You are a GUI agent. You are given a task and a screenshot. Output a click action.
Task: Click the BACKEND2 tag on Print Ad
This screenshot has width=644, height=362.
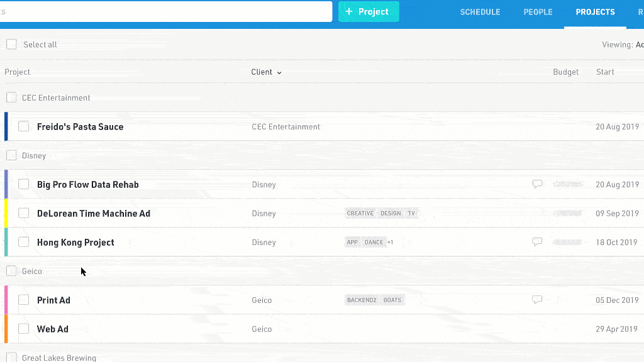(x=362, y=300)
